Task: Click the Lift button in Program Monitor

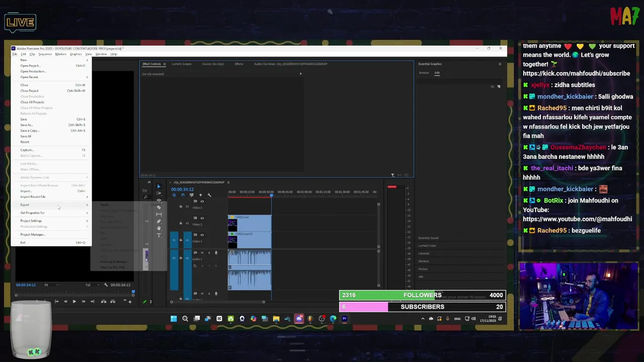Action: 104,301
